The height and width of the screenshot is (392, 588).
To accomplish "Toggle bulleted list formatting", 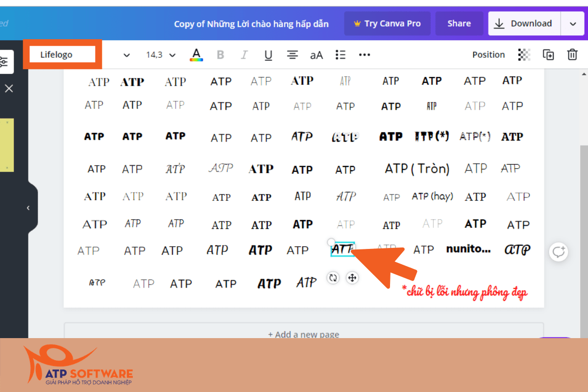I will (x=341, y=55).
